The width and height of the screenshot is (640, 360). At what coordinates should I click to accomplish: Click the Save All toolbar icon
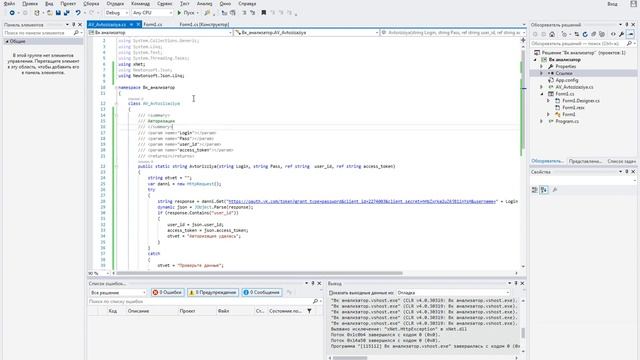coord(67,13)
